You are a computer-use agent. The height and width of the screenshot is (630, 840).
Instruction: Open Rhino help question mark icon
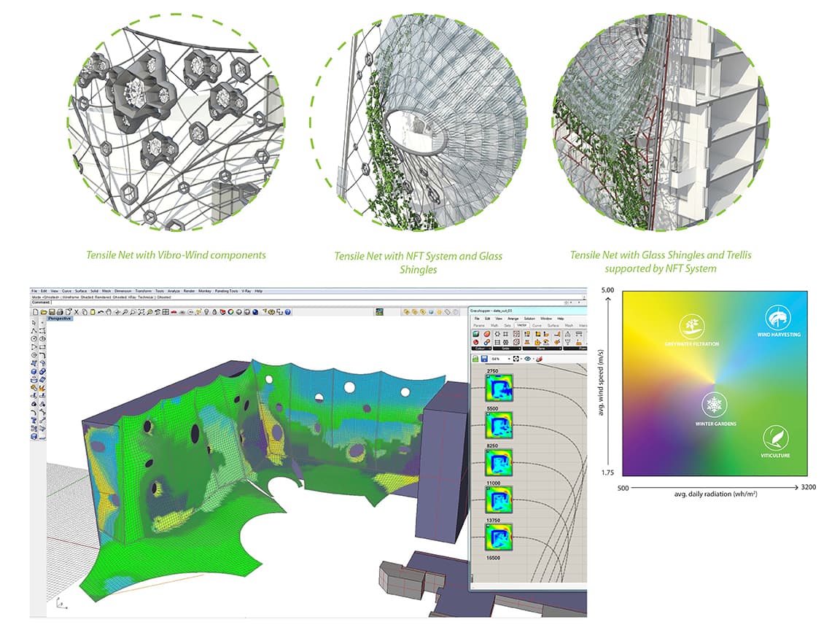(x=288, y=312)
